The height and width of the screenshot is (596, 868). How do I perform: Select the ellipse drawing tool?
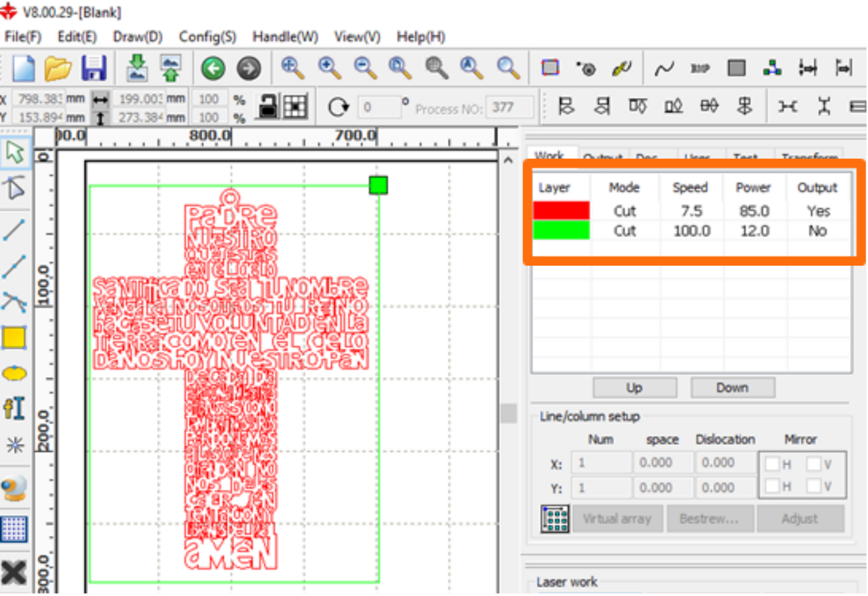coord(14,373)
